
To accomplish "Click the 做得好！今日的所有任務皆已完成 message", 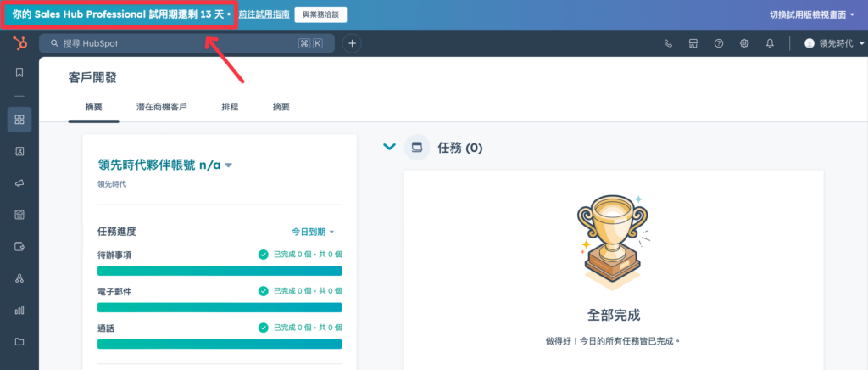I will point(613,340).
